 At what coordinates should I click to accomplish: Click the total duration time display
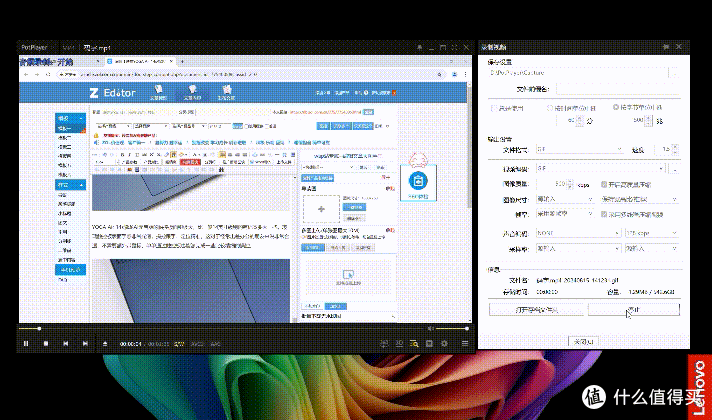(x=158, y=344)
